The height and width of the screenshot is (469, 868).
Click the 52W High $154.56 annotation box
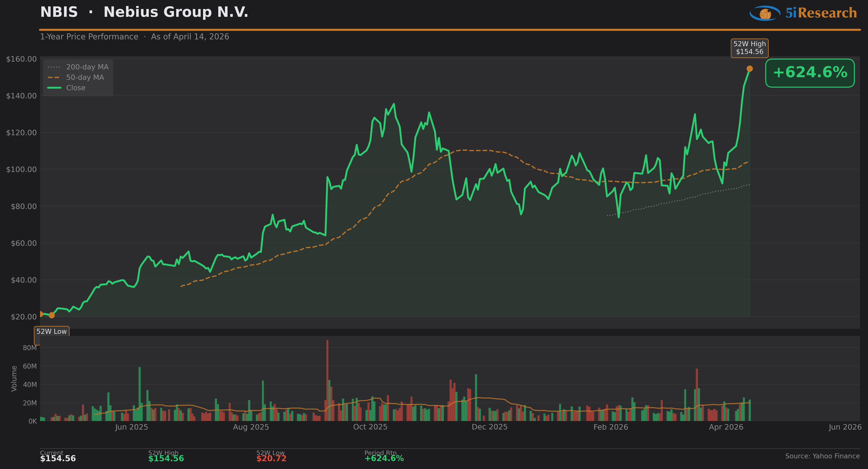[749, 48]
